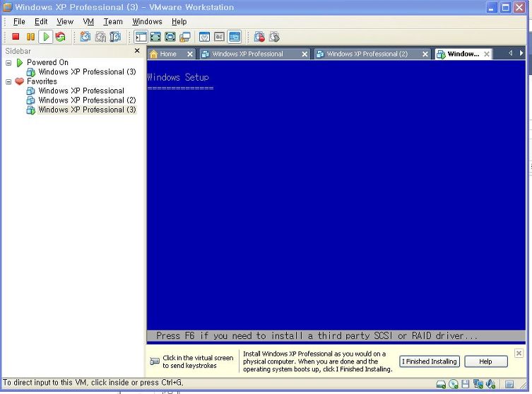Select Windows XP Professional (3) in Favorites
Screen dimensions: 532x394
click(87, 110)
